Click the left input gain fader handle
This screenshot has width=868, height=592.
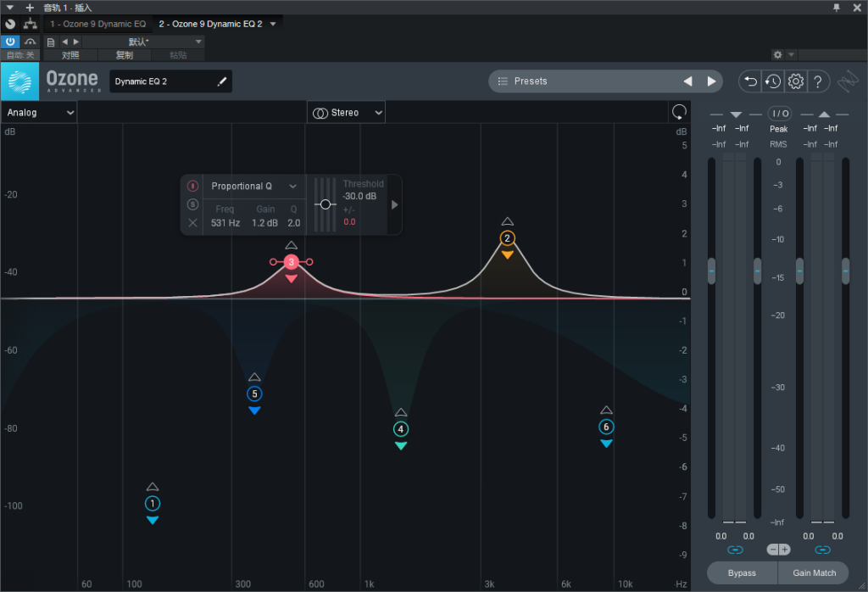(711, 271)
